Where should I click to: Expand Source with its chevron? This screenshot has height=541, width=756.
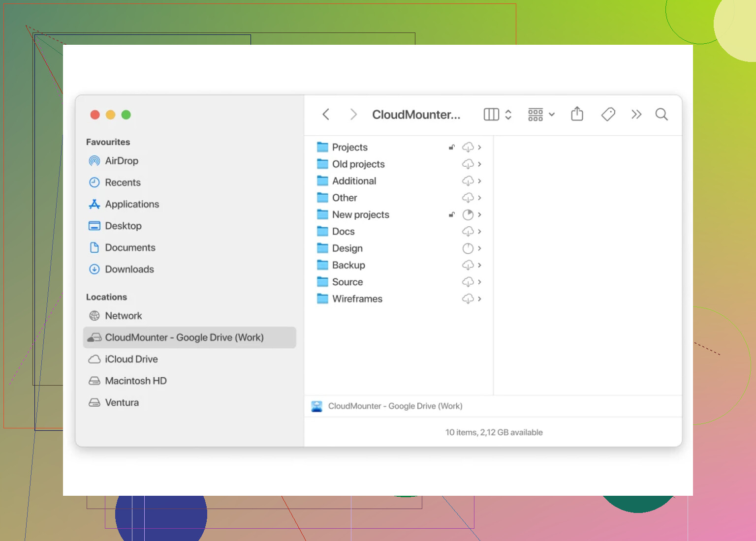pyautogui.click(x=479, y=282)
